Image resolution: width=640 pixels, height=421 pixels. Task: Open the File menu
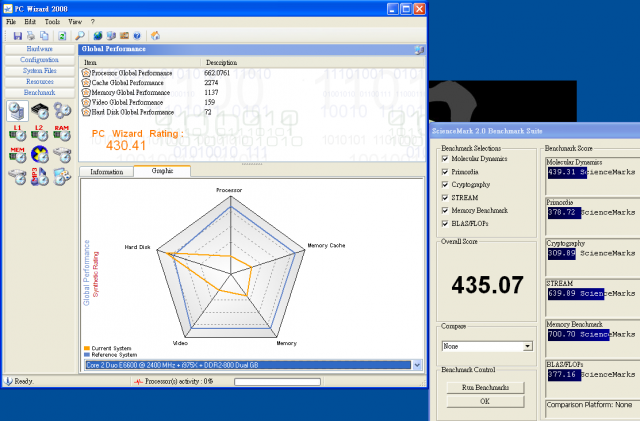point(11,22)
